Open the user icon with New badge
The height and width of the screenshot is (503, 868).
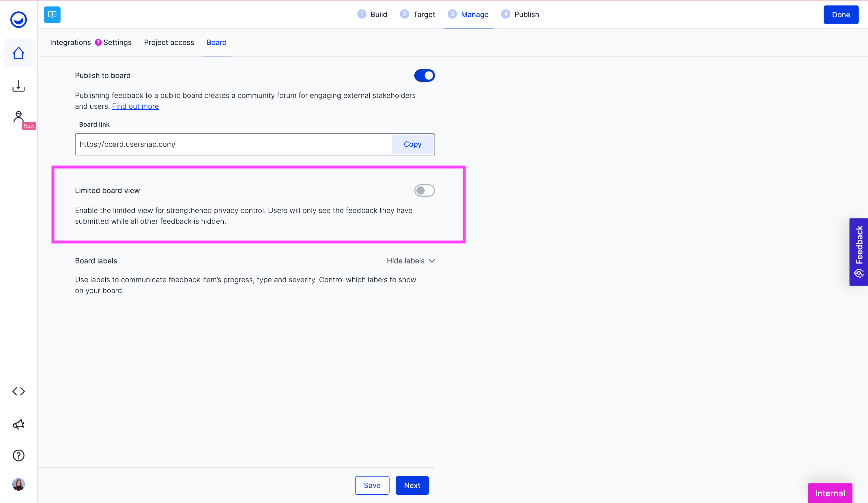point(18,117)
